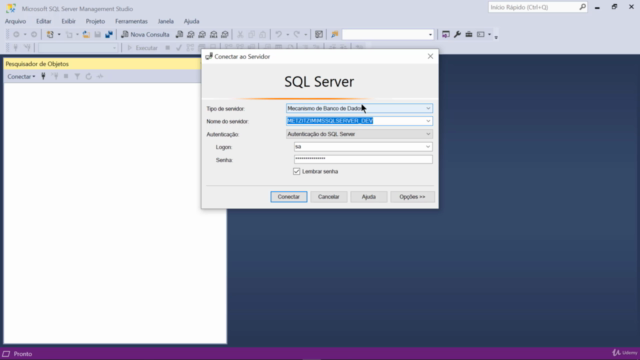Screen dimensions: 640x360
Task: Click the Ajuda button in dialog
Action: (369, 197)
